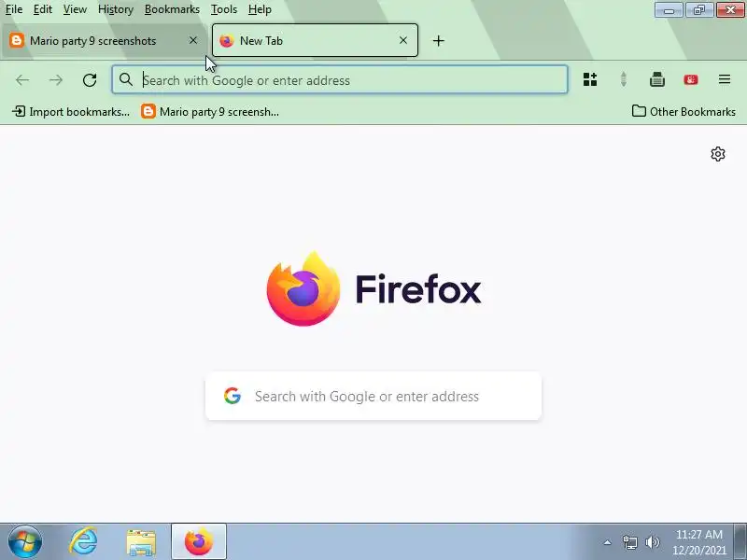Viewport: 747px width, 560px height.
Task: Close the New Tab tab
Action: (x=403, y=40)
